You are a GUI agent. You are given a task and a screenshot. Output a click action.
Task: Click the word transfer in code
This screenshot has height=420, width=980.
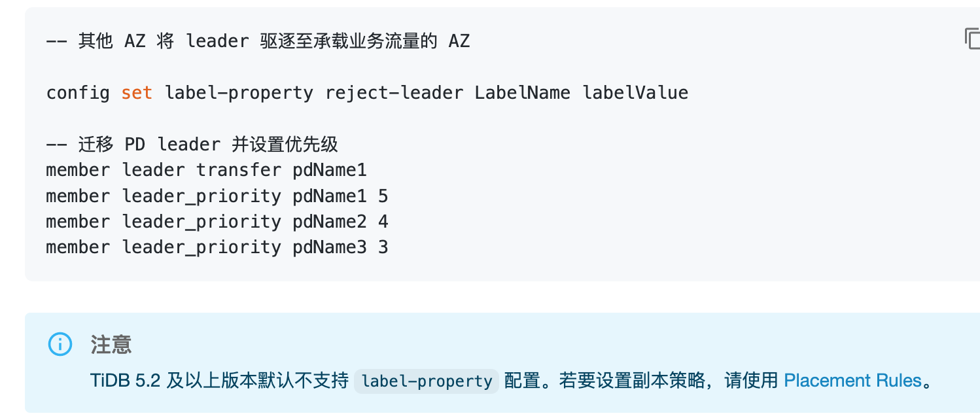tap(238, 170)
